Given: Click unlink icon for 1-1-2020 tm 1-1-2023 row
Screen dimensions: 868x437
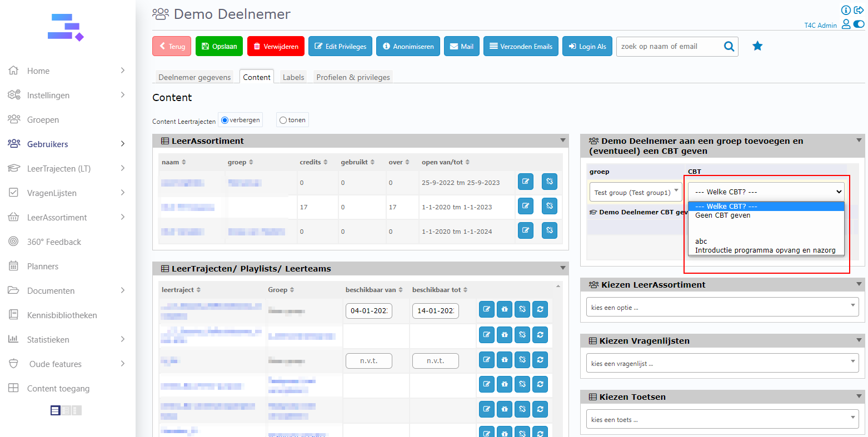Looking at the screenshot, I should tap(549, 206).
